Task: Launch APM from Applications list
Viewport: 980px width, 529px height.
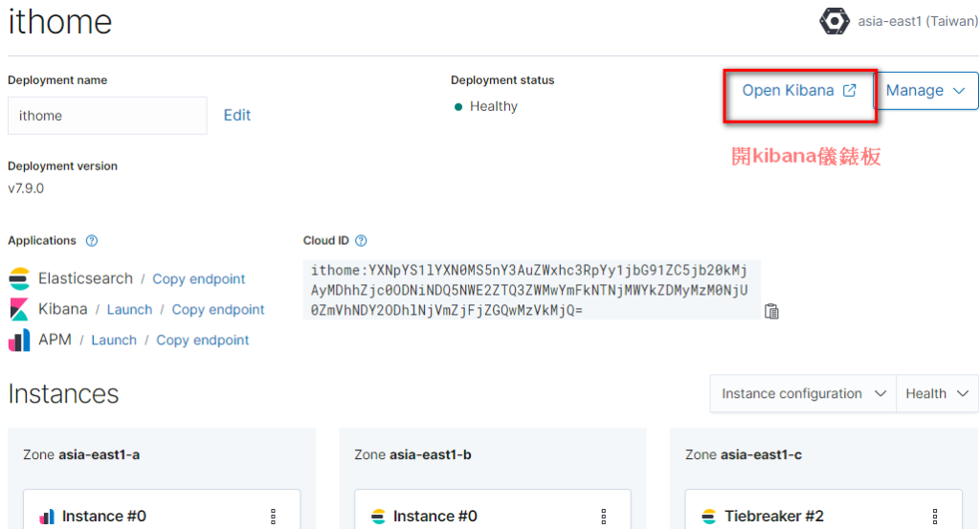Action: 114,340
